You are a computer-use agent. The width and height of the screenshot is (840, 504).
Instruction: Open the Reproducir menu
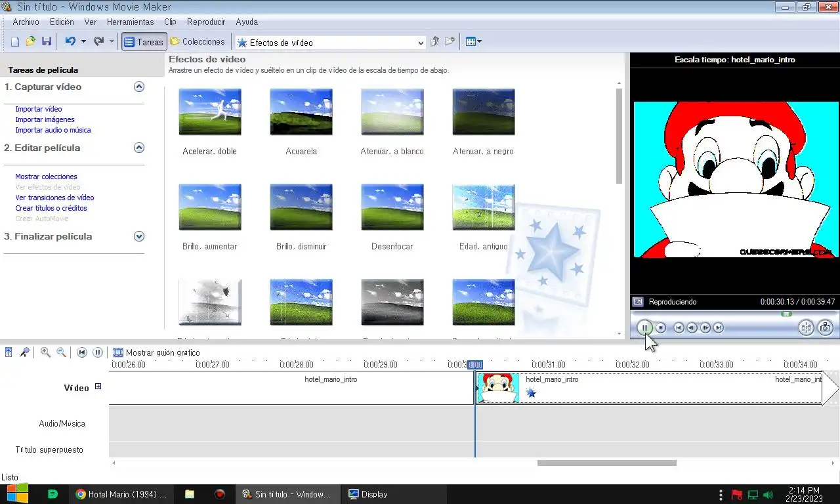[x=206, y=22]
